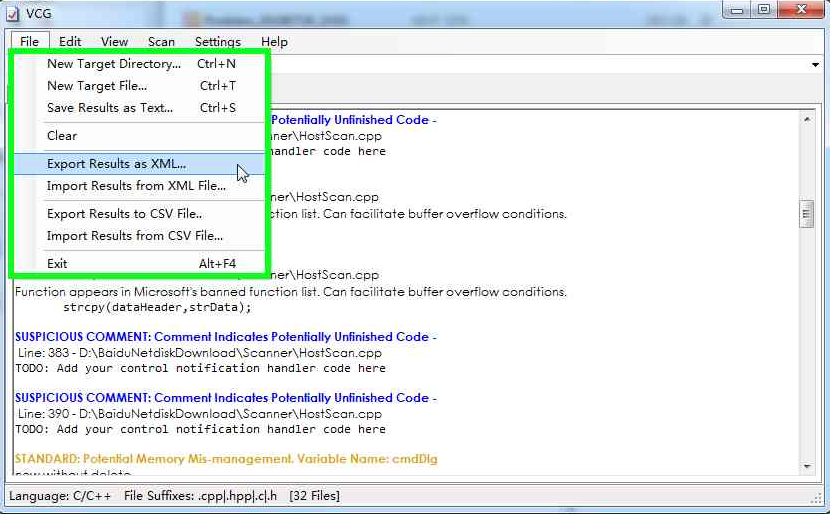Open the View menu
The height and width of the screenshot is (514, 830).
pyautogui.click(x=114, y=42)
